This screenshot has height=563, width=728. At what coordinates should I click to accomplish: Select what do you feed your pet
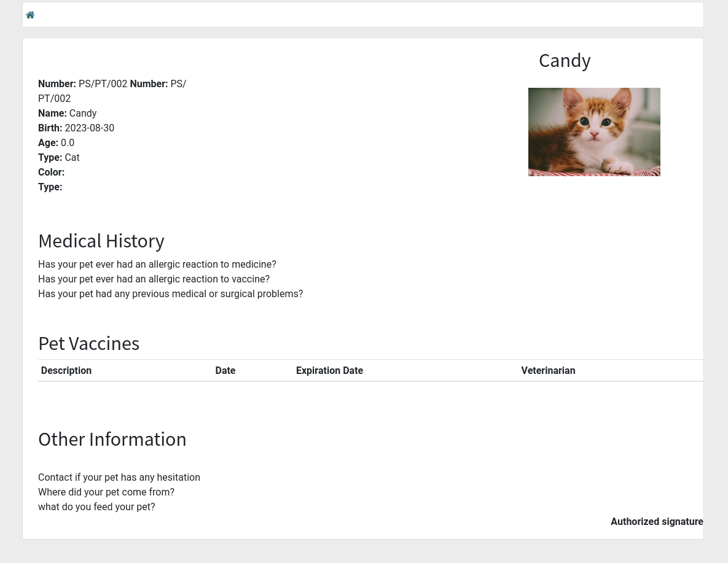pos(96,507)
